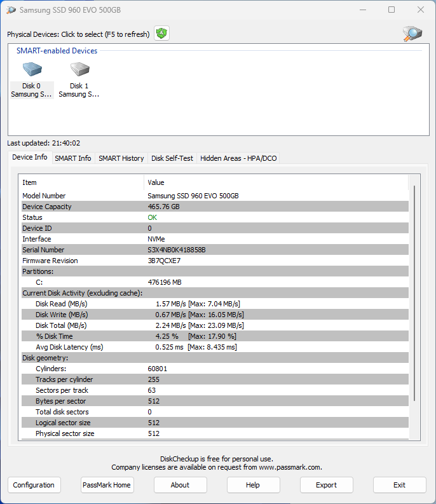Click the Value column header

(x=276, y=182)
